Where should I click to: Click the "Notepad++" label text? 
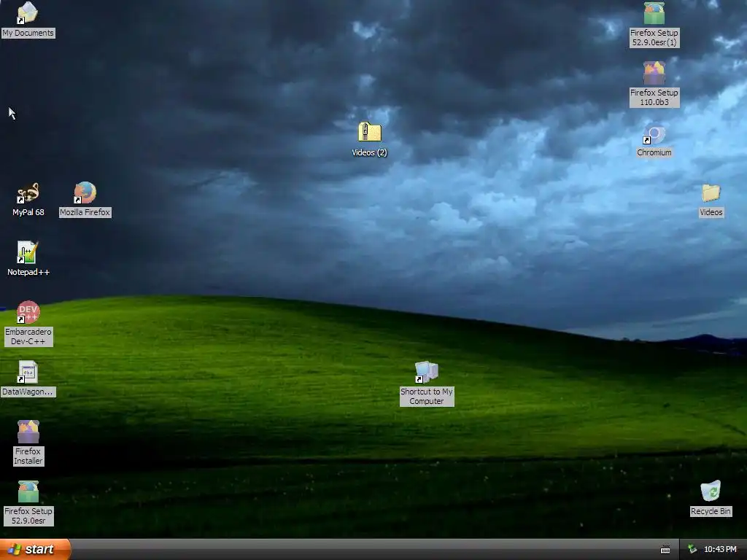coord(28,273)
